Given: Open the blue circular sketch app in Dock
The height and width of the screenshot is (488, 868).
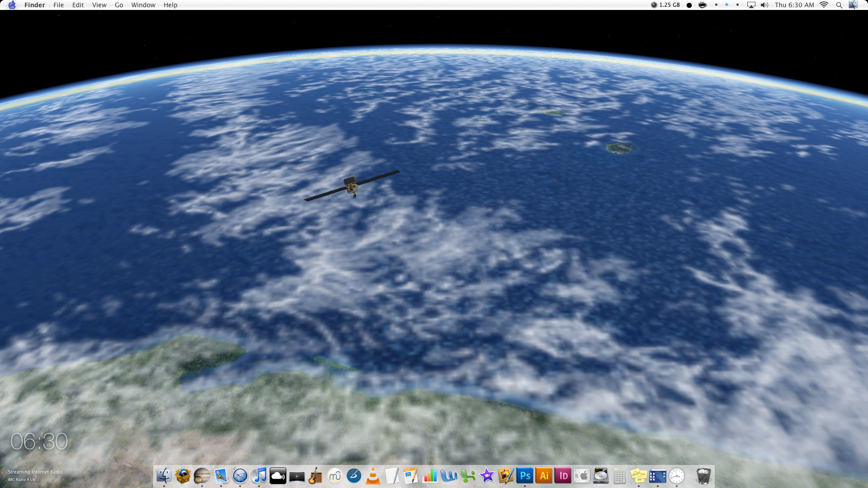Looking at the screenshot, I should click(354, 476).
